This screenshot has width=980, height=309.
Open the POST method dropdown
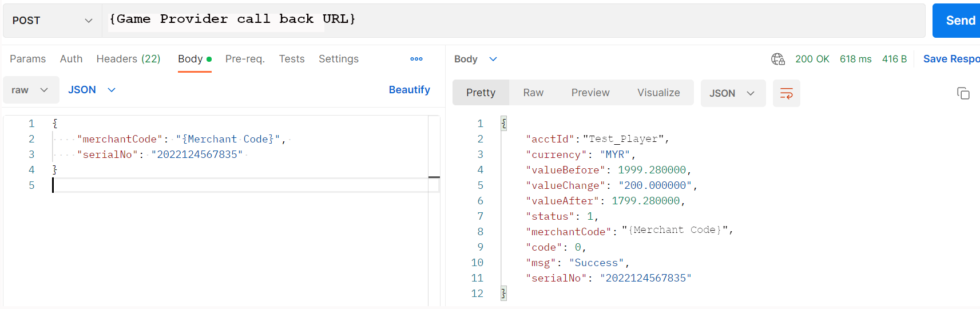53,21
